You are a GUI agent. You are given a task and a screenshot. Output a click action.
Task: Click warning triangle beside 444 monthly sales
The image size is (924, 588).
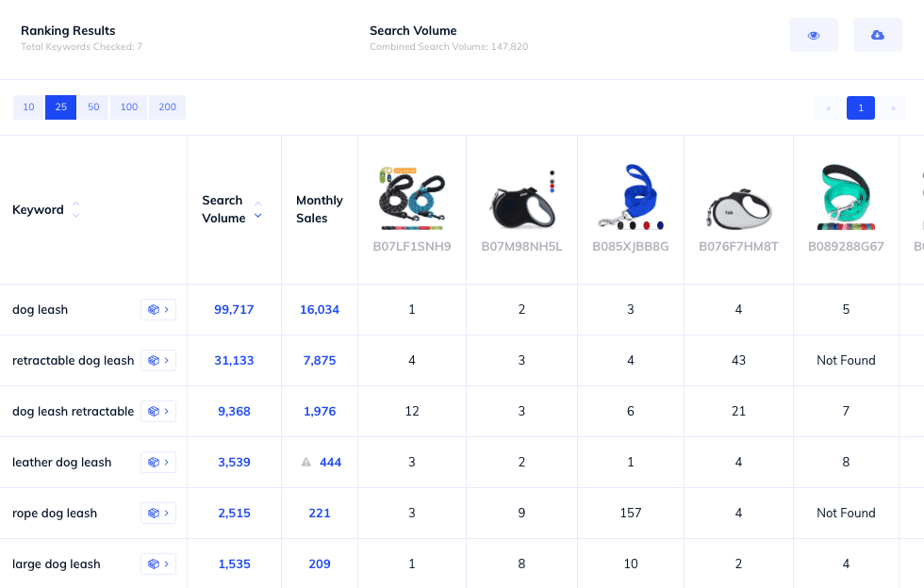coord(305,462)
